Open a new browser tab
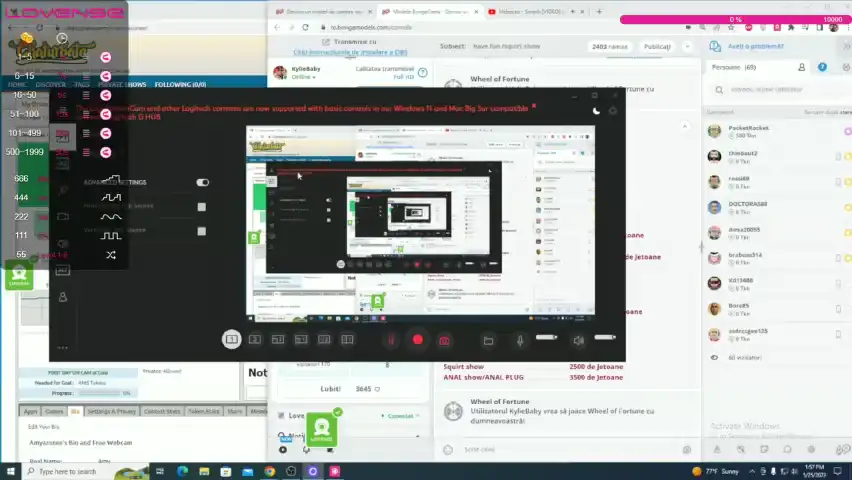Viewport: 852px width, 480px height. click(599, 11)
